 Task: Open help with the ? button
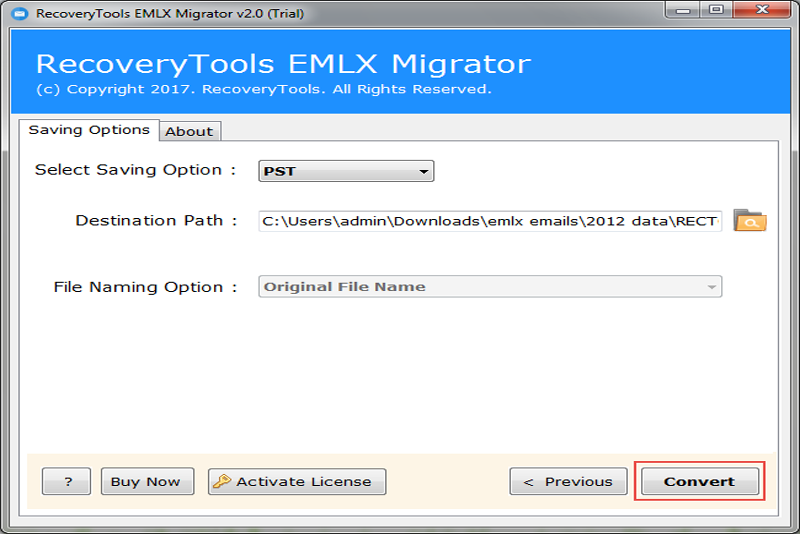[66, 481]
